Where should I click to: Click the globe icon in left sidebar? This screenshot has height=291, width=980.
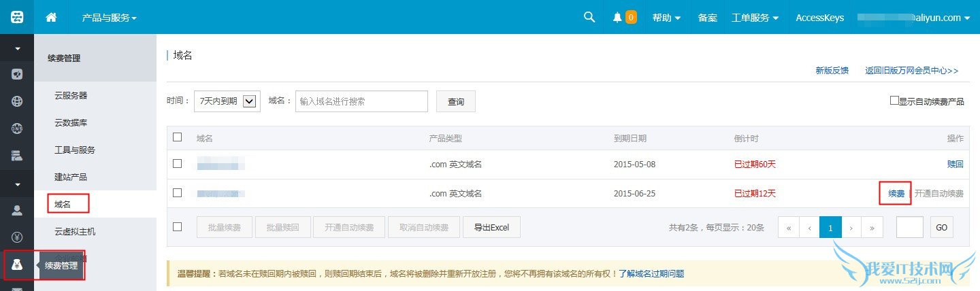[x=17, y=101]
